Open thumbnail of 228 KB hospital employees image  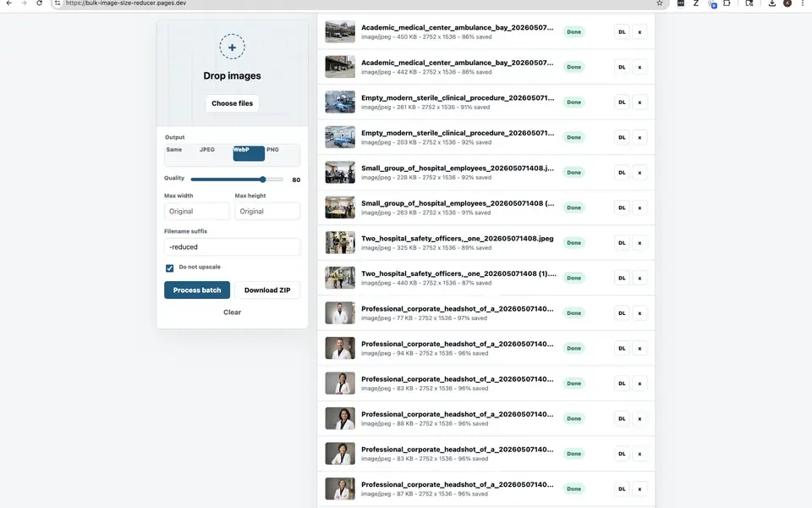coord(340,173)
